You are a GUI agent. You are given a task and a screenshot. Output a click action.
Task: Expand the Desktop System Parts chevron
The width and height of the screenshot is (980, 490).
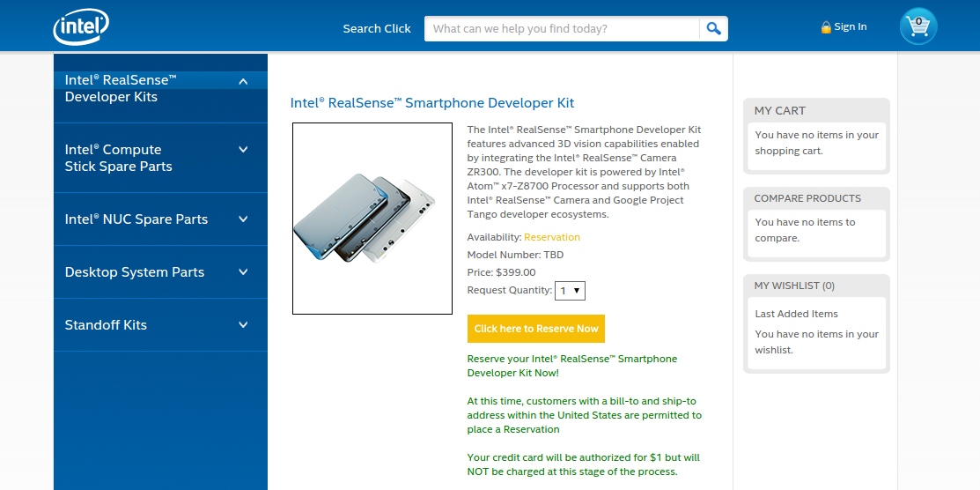[244, 272]
